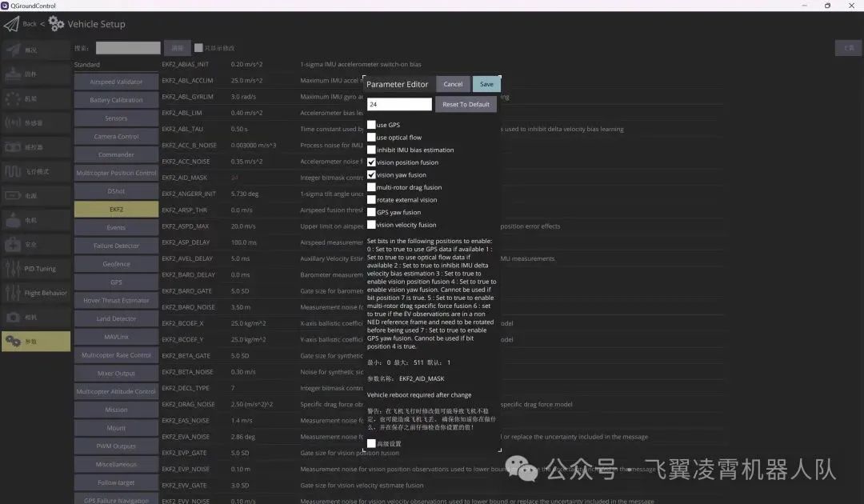
Task: Cancel the Parameter Editor dialog
Action: coord(453,84)
